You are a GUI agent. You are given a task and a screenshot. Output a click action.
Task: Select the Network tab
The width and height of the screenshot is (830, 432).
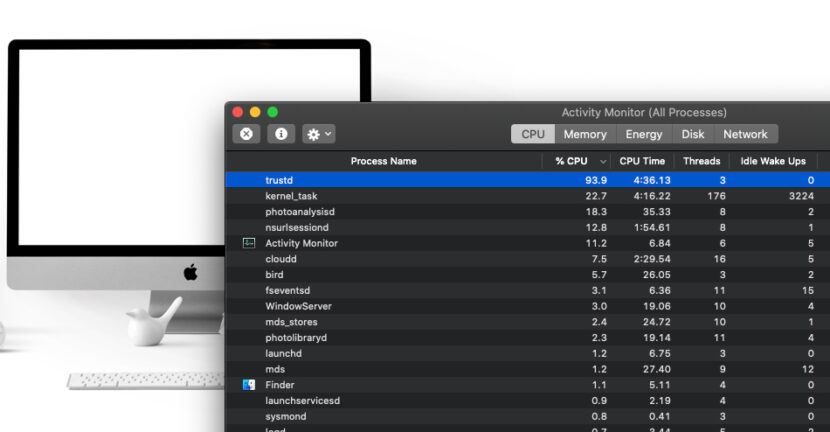[x=745, y=134]
